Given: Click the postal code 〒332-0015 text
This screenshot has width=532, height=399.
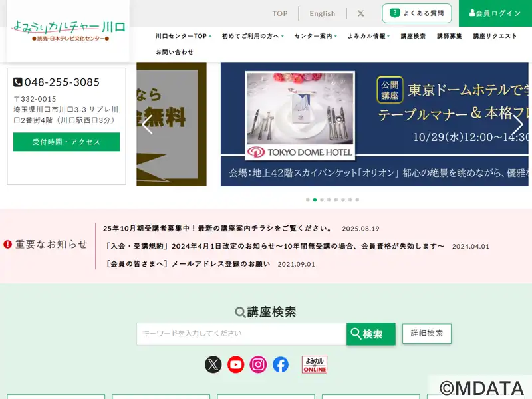Looking at the screenshot, I should click(x=35, y=99).
